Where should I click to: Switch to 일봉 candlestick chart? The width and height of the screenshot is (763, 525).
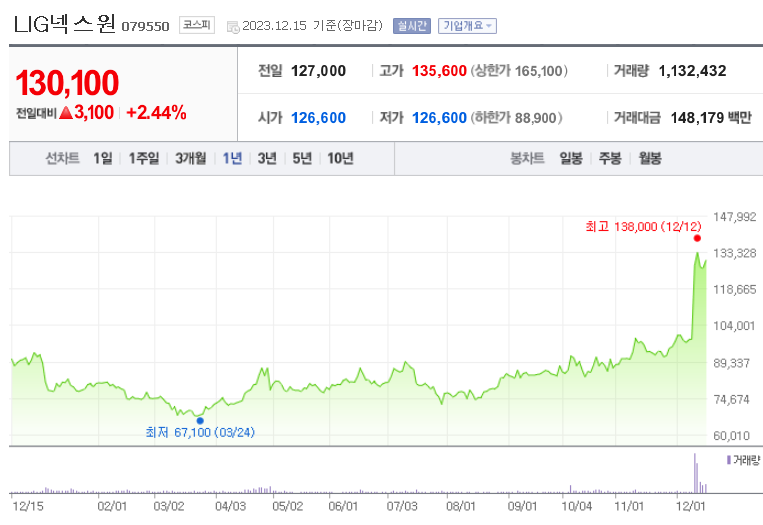coord(571,158)
